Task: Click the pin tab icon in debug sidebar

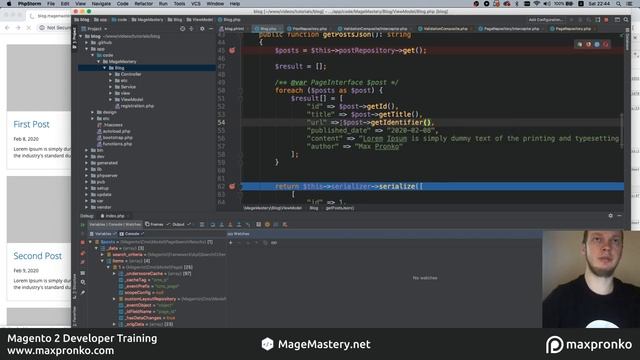Action: click(83, 292)
